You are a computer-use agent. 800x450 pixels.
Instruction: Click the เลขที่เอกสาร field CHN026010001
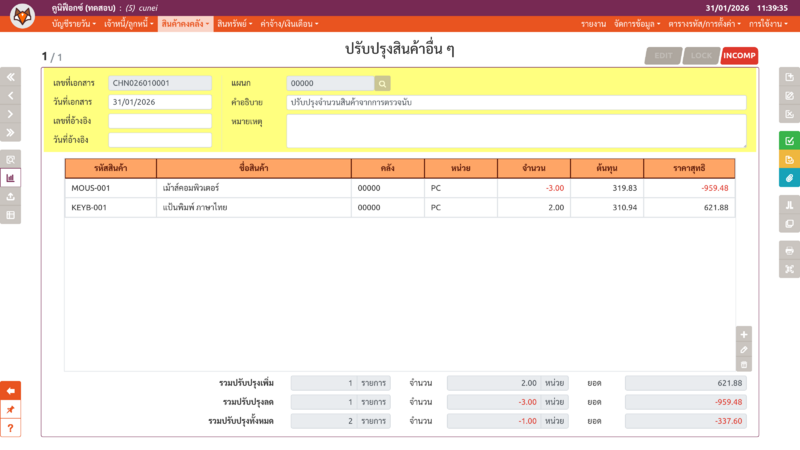coord(160,83)
